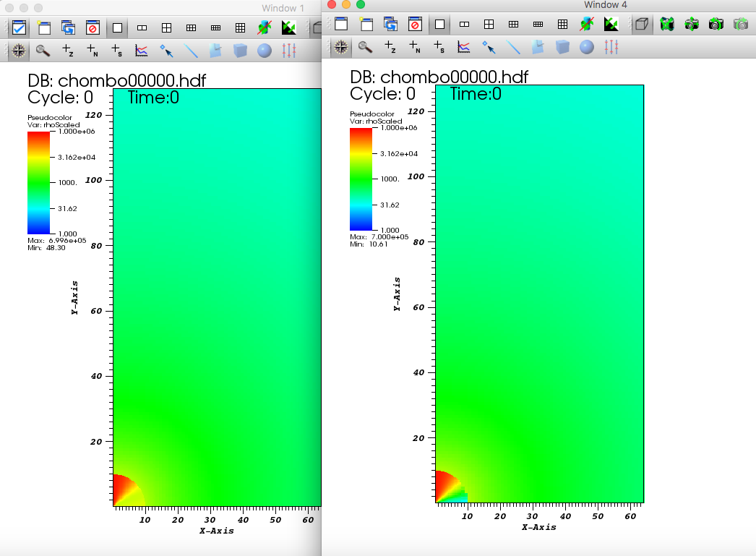Screen dimensions: 756x556
Task: Enable the Line tool in Window 4
Action: click(x=513, y=47)
